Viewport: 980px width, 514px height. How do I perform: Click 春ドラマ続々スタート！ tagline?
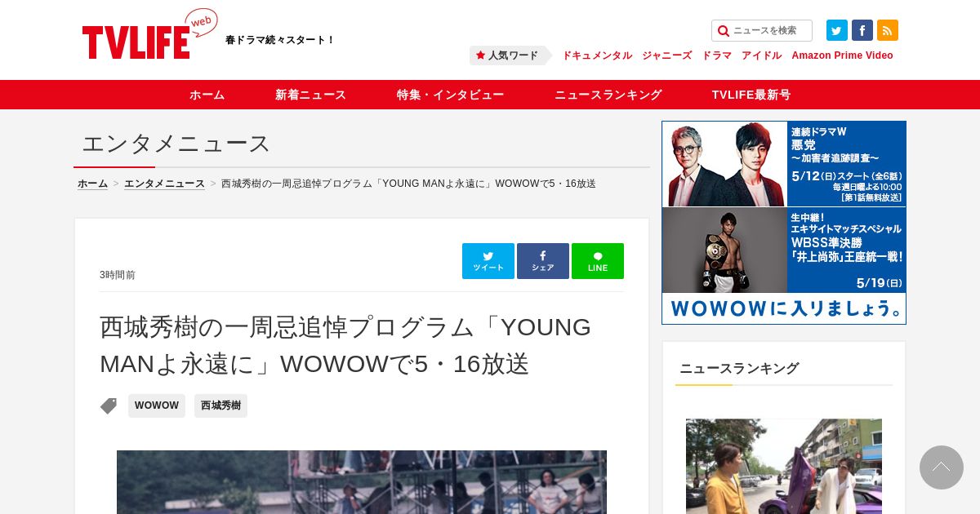pyautogui.click(x=280, y=40)
